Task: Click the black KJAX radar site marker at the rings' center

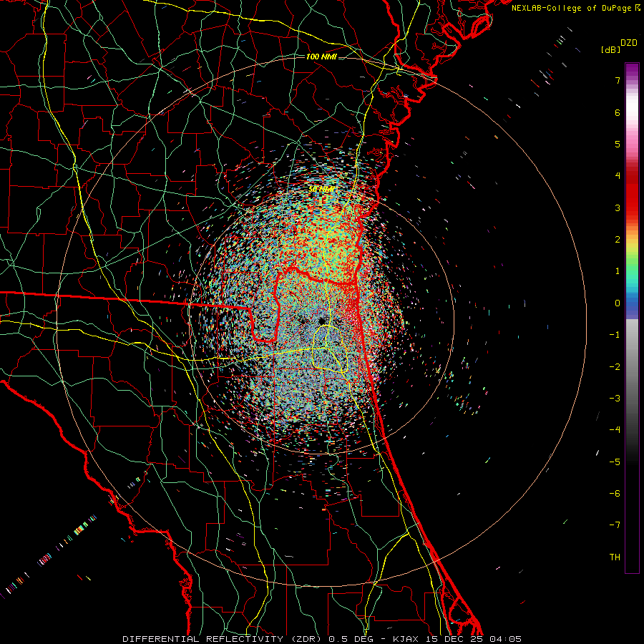Action: (322, 321)
